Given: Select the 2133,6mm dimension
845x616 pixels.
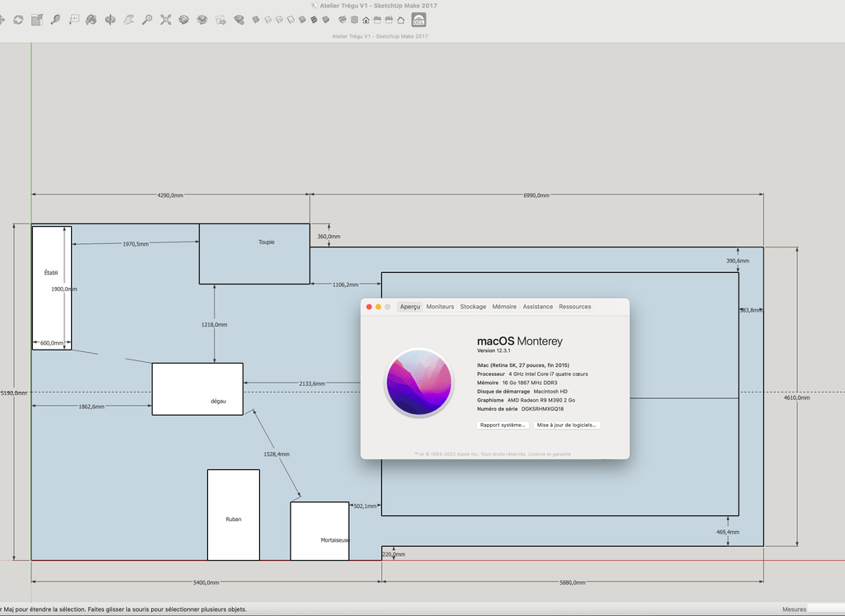Looking at the screenshot, I should [312, 383].
